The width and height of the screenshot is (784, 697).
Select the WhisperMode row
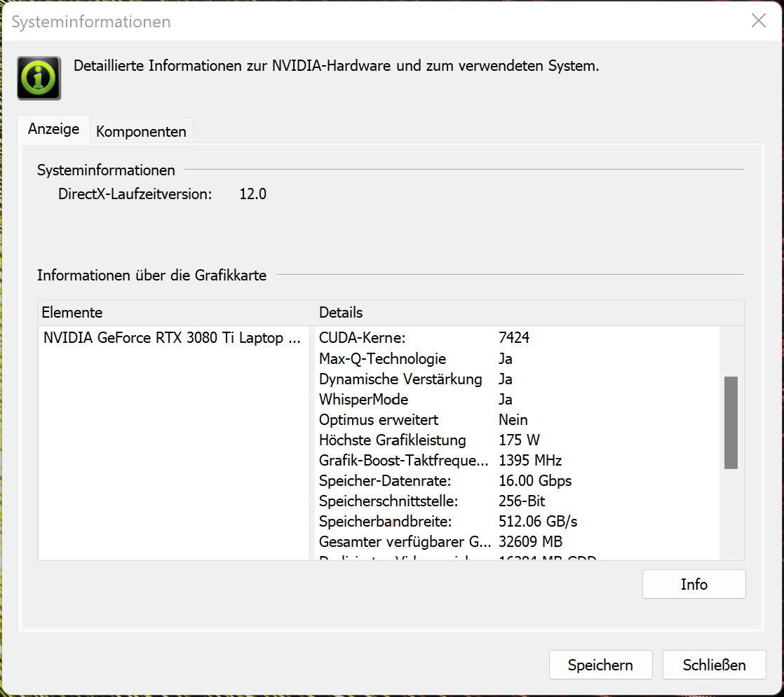(x=518, y=400)
